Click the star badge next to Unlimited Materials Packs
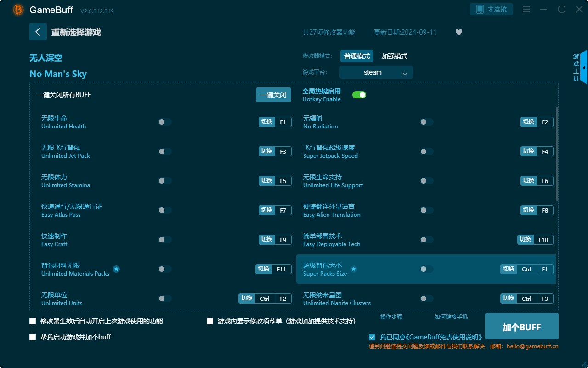588x368 pixels. click(116, 270)
